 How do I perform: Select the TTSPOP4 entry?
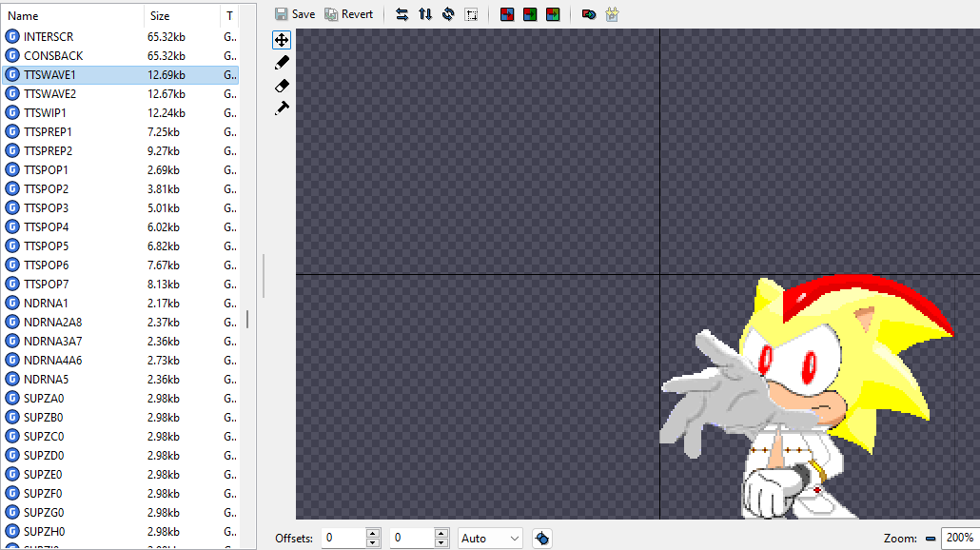(x=121, y=226)
